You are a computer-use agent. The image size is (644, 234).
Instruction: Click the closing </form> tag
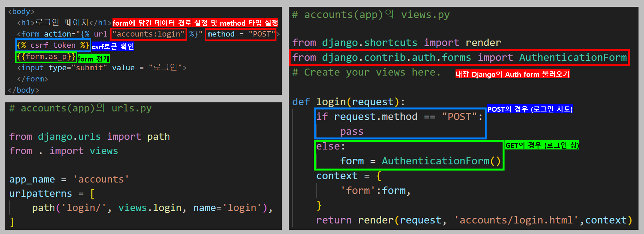coord(32,79)
